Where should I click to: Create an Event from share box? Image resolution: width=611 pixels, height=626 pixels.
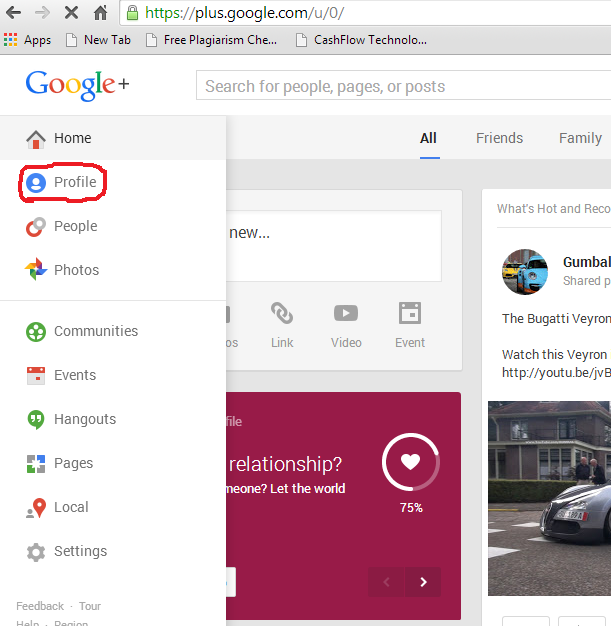409,324
